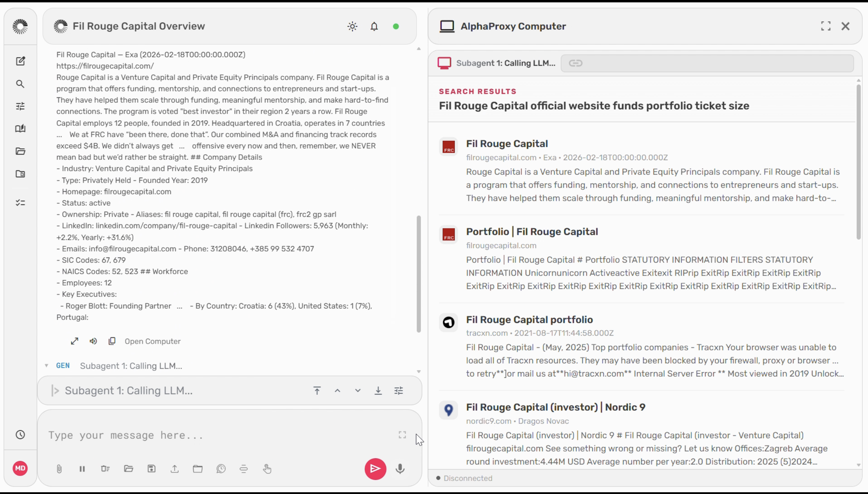Click the Nordic 9 pin favicon

click(x=448, y=410)
